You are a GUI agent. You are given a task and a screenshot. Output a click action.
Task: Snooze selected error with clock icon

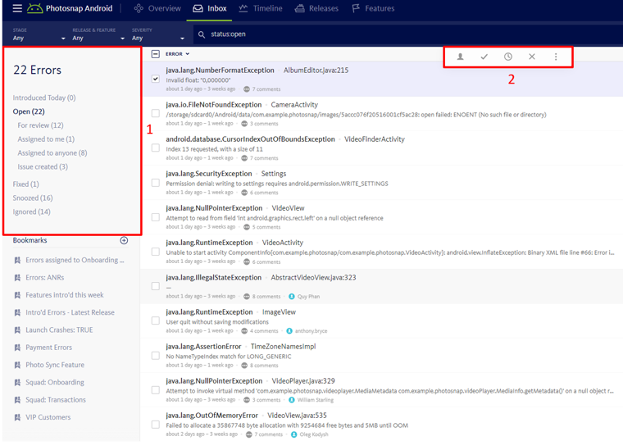point(508,56)
